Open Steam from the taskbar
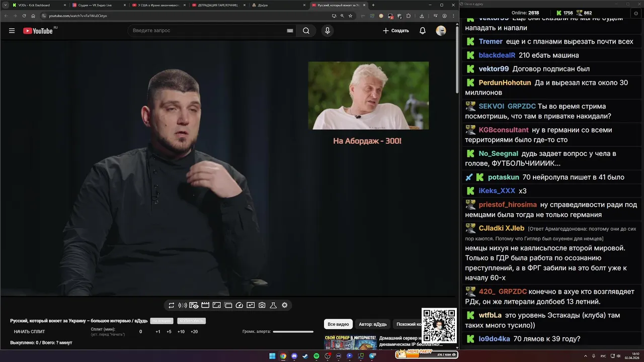 (x=305, y=356)
